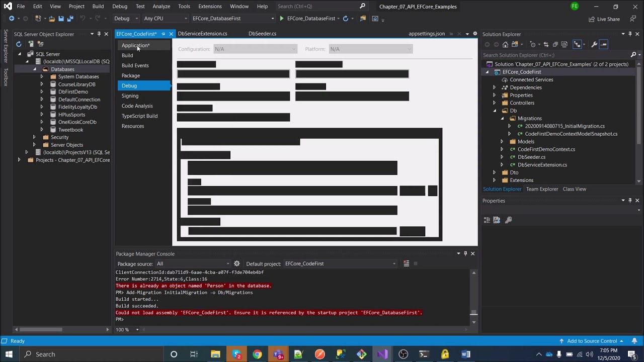Click the Alphabetical sort icon in Properties panel
This screenshot has width=644, height=362.
(x=497, y=220)
